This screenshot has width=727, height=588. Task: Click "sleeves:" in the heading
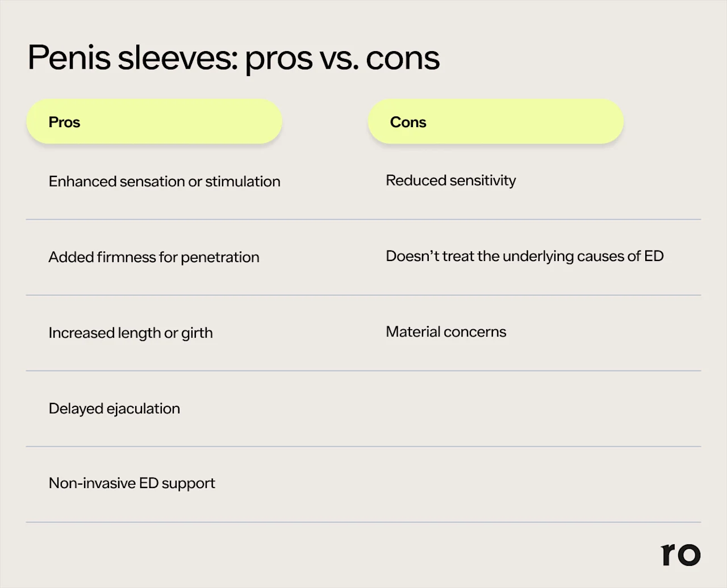click(x=177, y=58)
